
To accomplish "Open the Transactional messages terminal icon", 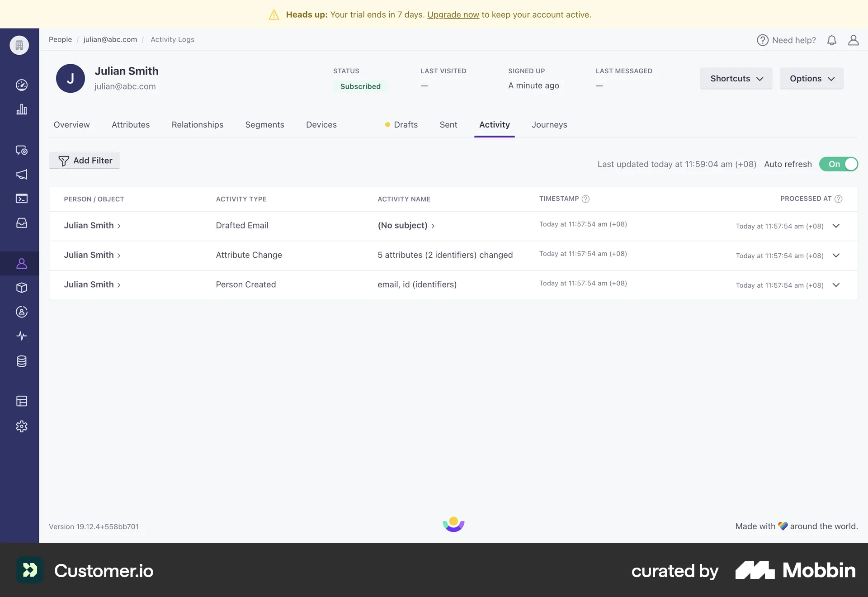I will [x=21, y=199].
